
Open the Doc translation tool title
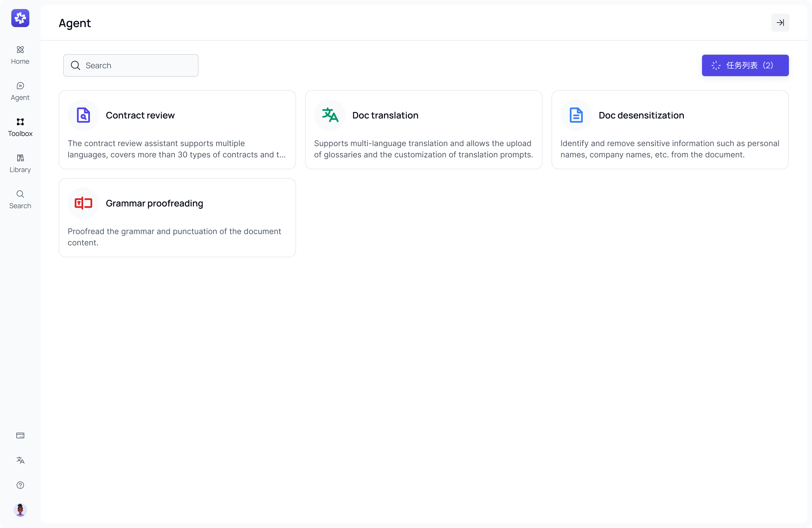385,115
